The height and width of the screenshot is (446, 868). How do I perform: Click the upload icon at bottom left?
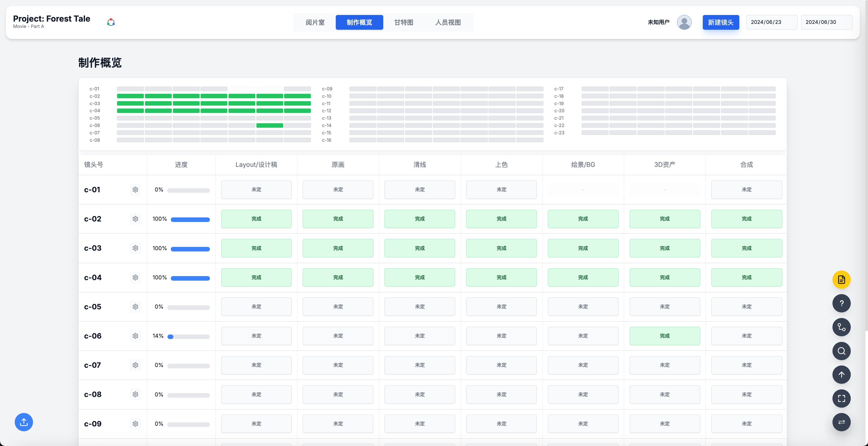tap(23, 422)
